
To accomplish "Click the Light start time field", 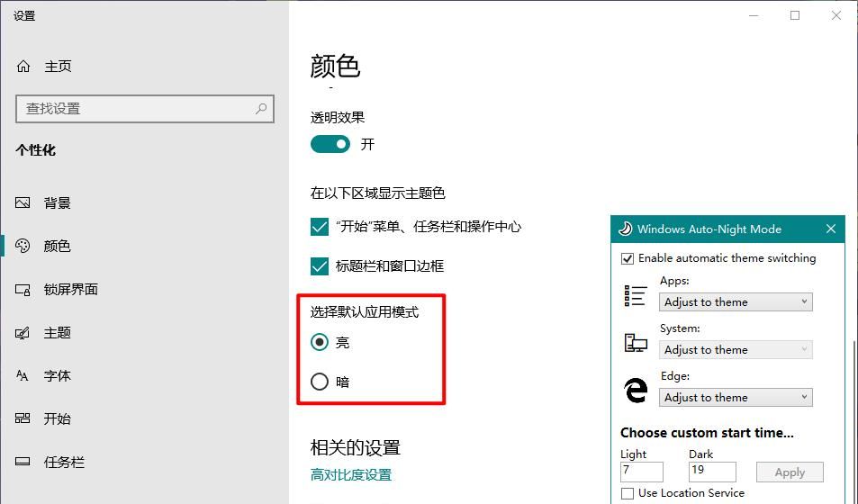I will pyautogui.click(x=641, y=472).
